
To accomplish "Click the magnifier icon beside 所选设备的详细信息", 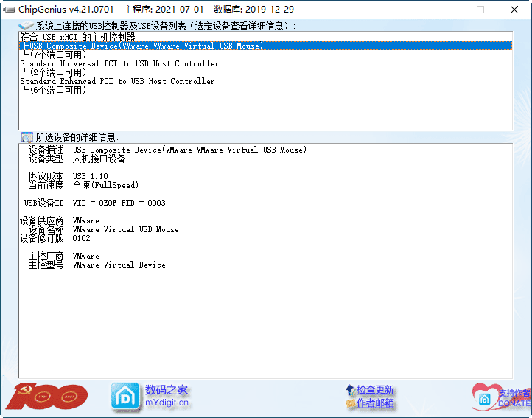I will (27, 137).
